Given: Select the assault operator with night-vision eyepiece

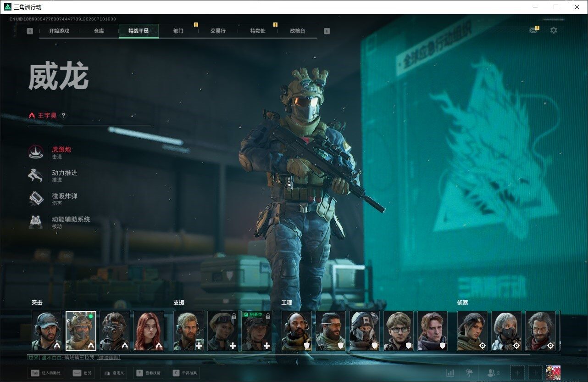Looking at the screenshot, I should click(x=115, y=331).
